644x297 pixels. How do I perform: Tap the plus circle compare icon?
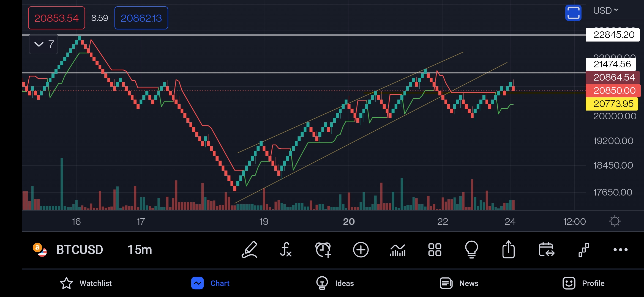[361, 250]
